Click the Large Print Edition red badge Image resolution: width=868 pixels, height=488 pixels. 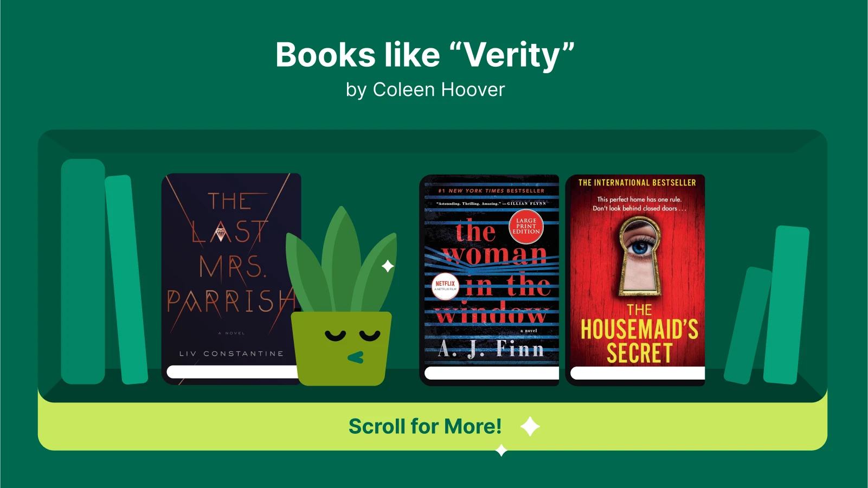pyautogui.click(x=526, y=226)
